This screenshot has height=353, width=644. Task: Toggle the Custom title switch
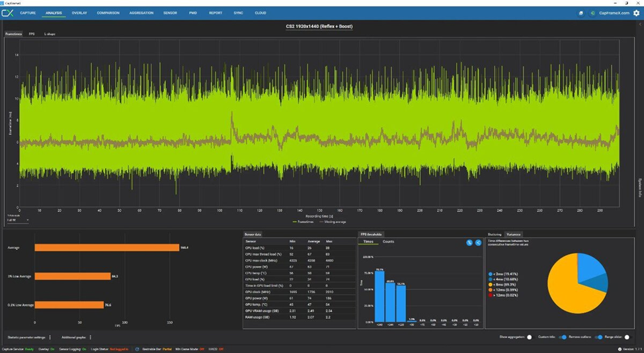563,337
